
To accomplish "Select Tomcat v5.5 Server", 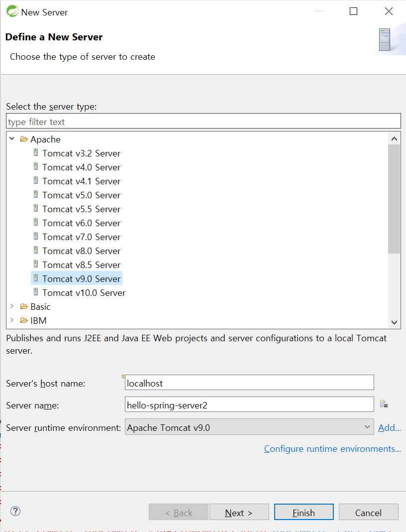I will point(81,209).
